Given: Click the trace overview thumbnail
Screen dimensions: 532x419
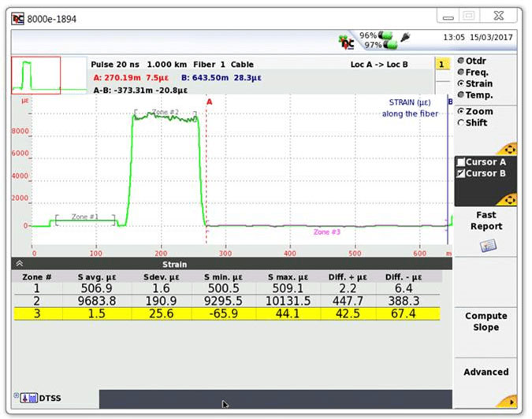Looking at the screenshot, I should pyautogui.click(x=35, y=76).
